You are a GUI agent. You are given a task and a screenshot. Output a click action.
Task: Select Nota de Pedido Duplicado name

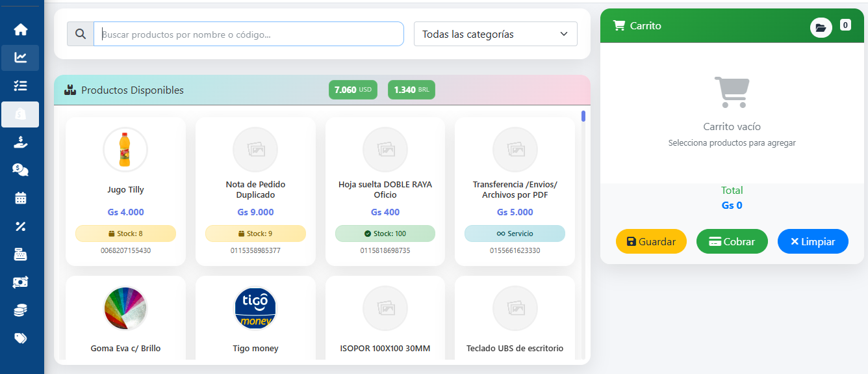[255, 190]
